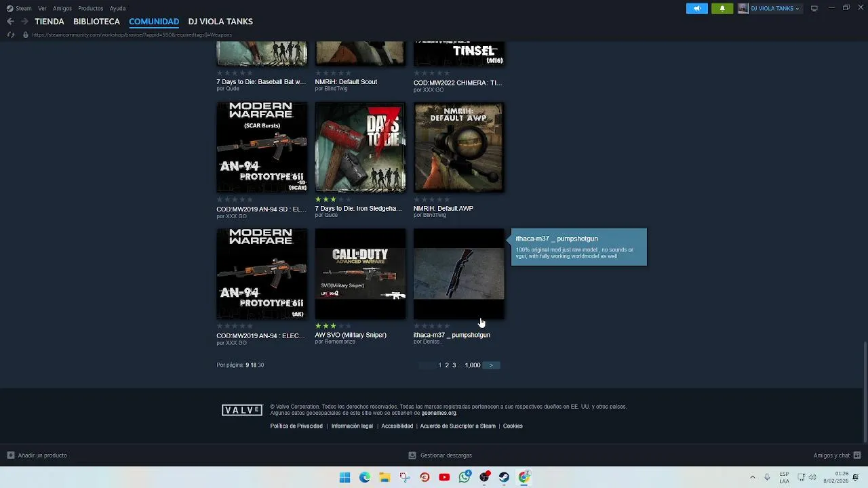Open author Rememorize profile link
This screenshot has height=488, width=868.
coord(340,342)
